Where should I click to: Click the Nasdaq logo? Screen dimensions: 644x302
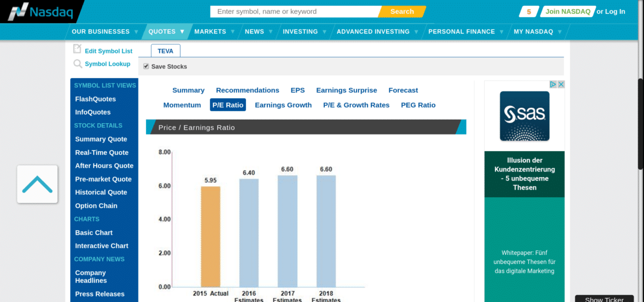pos(41,11)
